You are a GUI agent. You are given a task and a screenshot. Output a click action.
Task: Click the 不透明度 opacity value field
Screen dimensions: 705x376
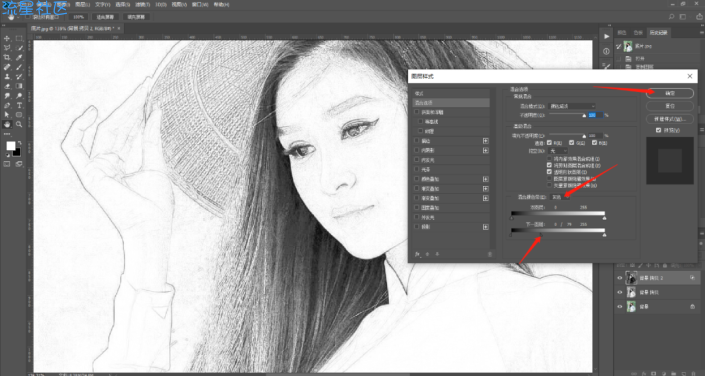click(x=595, y=116)
